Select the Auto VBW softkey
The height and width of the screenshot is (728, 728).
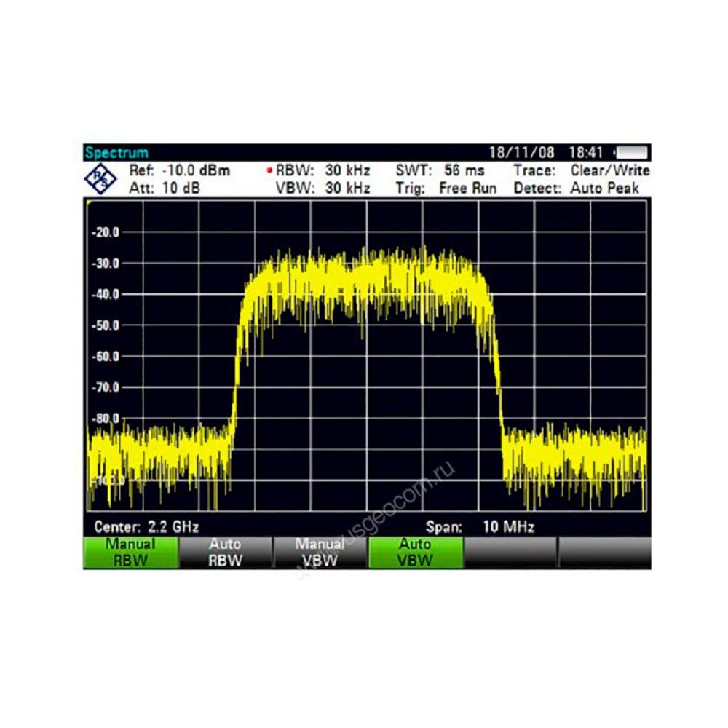click(x=415, y=553)
